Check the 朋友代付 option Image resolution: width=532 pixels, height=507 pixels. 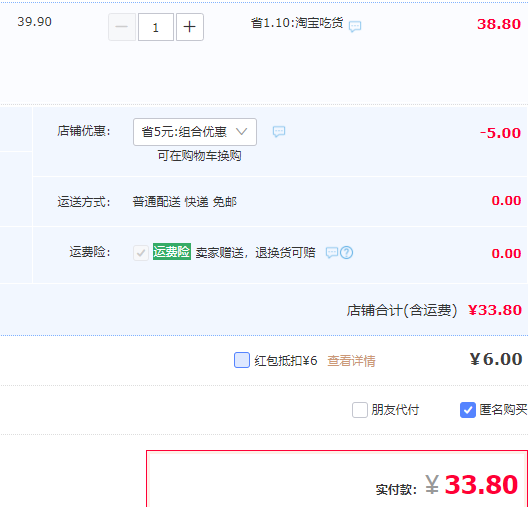[x=360, y=410]
